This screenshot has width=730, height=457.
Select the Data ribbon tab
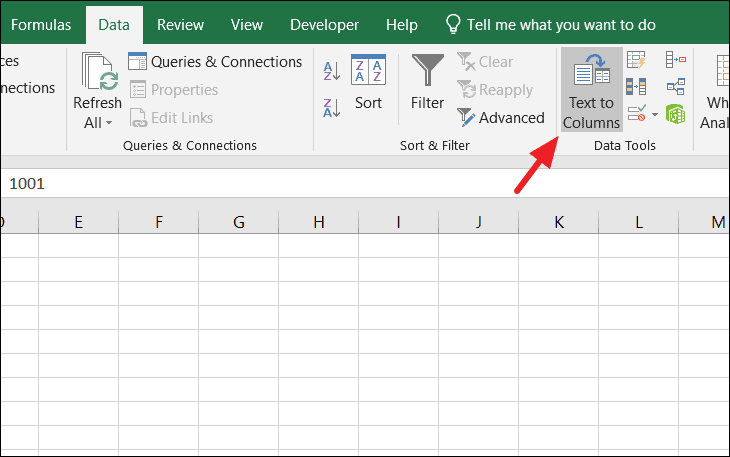pyautogui.click(x=114, y=25)
